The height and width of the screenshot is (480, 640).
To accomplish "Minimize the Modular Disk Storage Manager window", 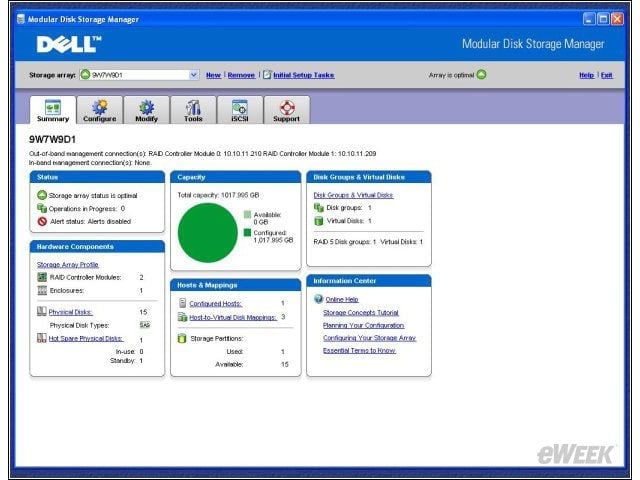I will coord(589,19).
